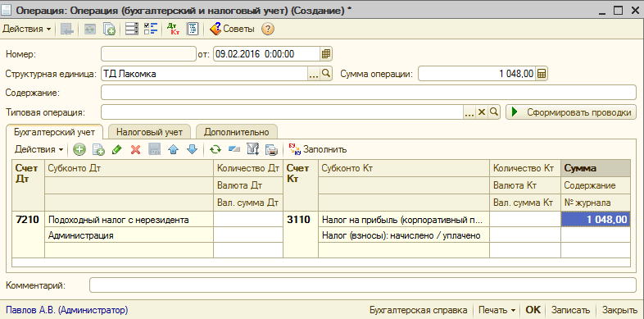Screen dimensions: 644x319
Task: Switch to Налоговый учет tab
Action: (149, 132)
